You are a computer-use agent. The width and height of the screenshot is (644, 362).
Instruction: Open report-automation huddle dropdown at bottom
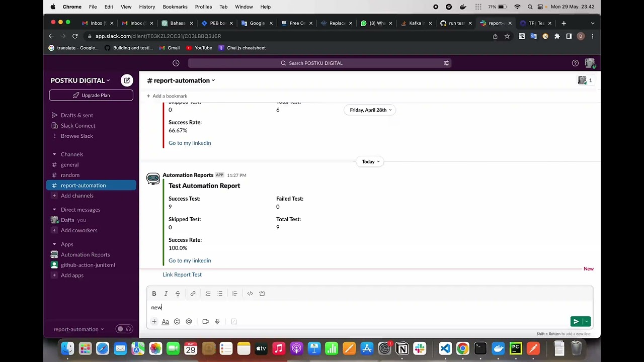pos(78,329)
